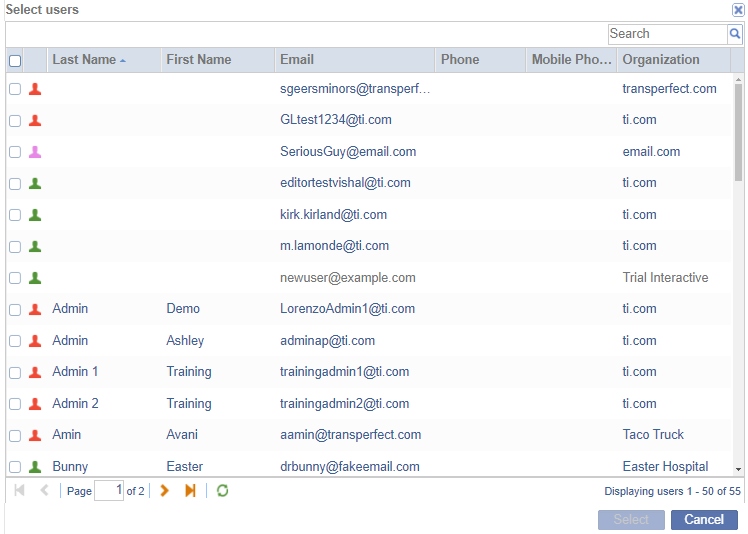748x534 pixels.
Task: Click green user icon for m.lamonde row
Action: [x=35, y=246]
